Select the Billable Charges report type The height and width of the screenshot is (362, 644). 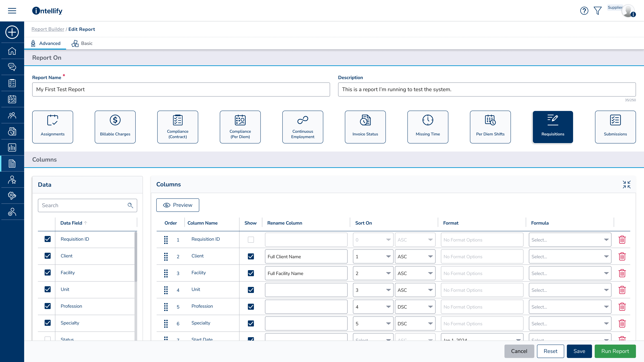[x=115, y=127]
